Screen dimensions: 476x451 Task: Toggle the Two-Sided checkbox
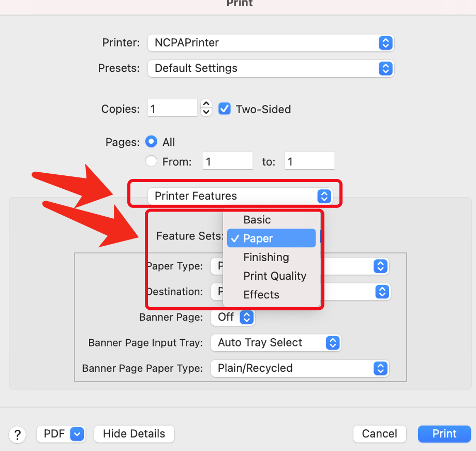click(225, 109)
